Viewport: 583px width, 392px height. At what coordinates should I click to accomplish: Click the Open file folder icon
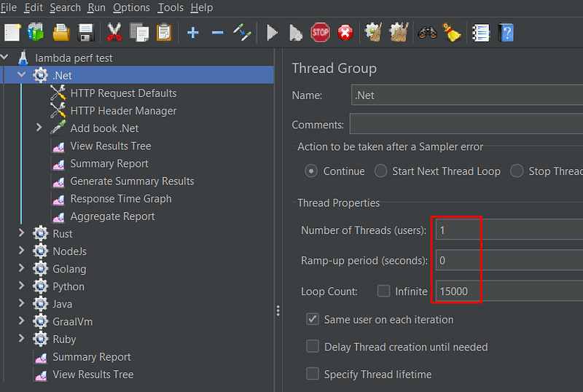click(61, 33)
